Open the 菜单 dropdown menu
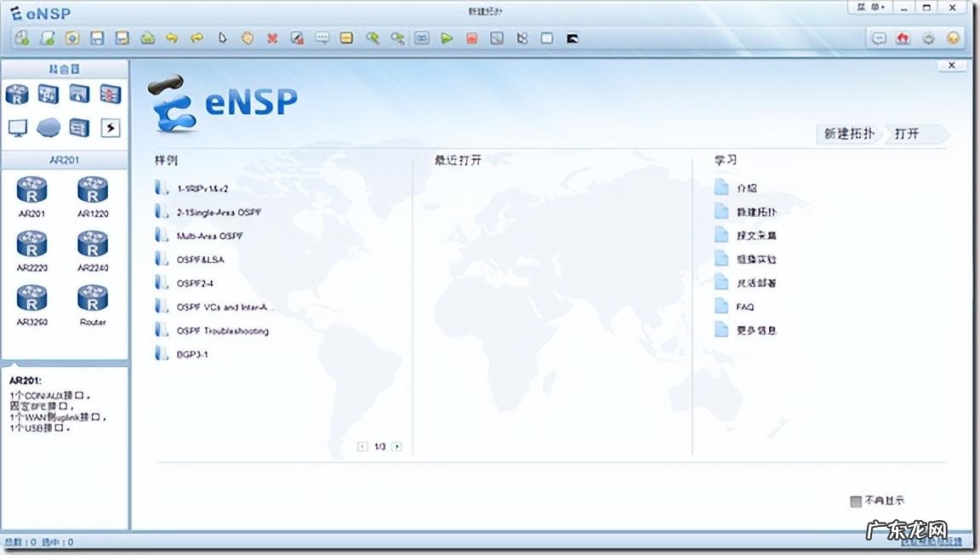 pos(871,8)
